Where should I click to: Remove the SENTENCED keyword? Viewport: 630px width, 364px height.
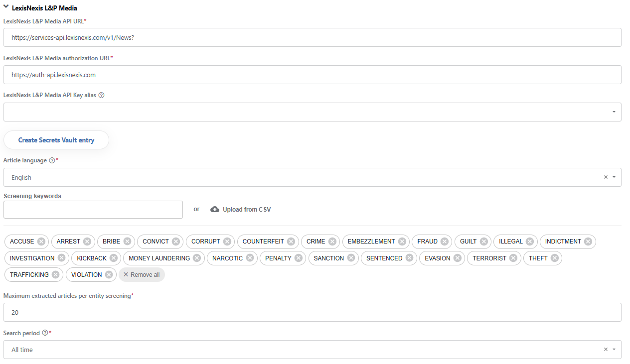(409, 258)
